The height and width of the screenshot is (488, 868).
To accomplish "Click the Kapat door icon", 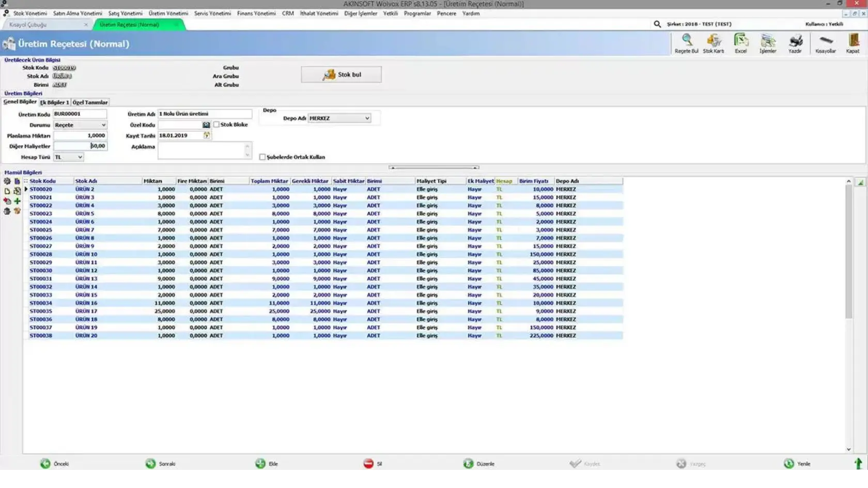I will click(x=853, y=43).
